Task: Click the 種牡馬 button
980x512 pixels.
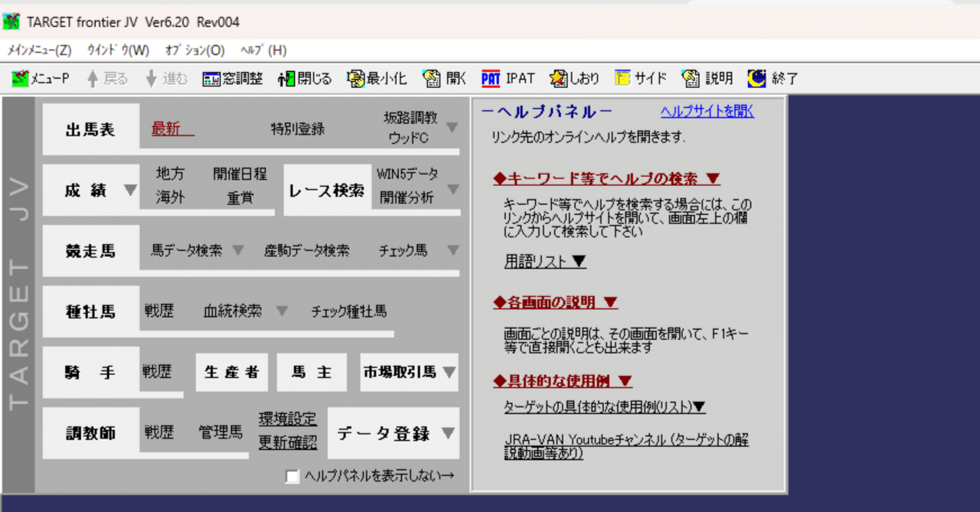Action: click(x=91, y=311)
